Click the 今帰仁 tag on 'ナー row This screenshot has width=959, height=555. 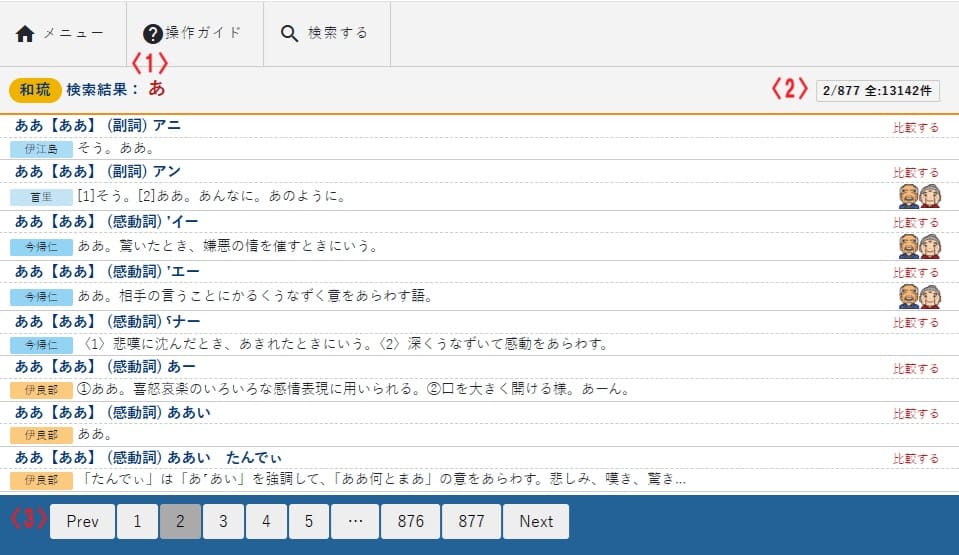pos(42,345)
